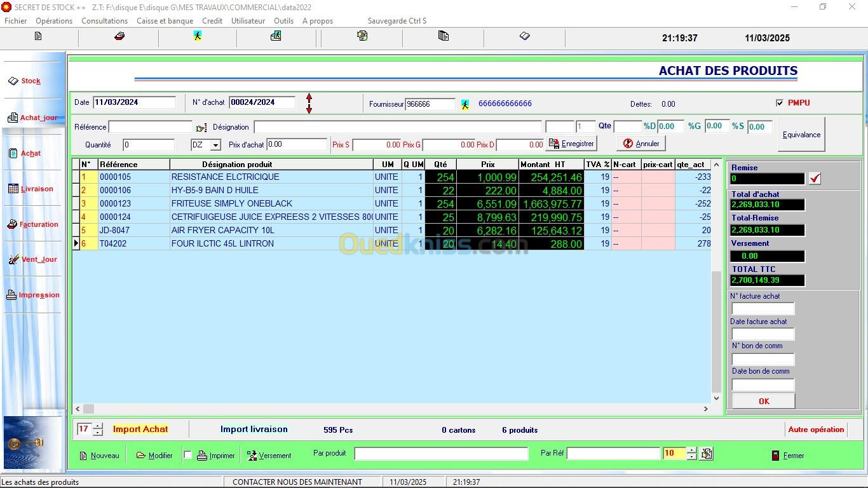Open the Opérations menu

(54, 21)
